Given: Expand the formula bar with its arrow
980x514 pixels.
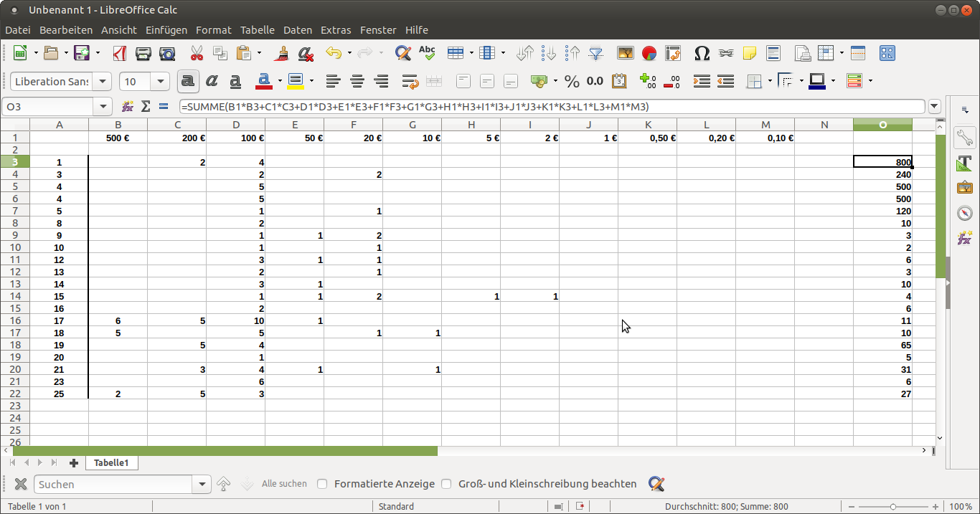Looking at the screenshot, I should [934, 106].
